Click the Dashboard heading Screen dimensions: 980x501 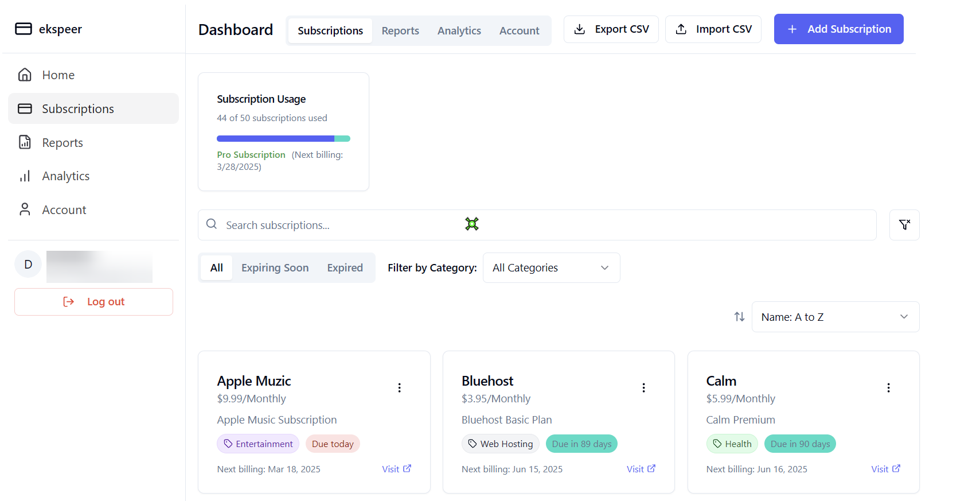pyautogui.click(x=236, y=30)
